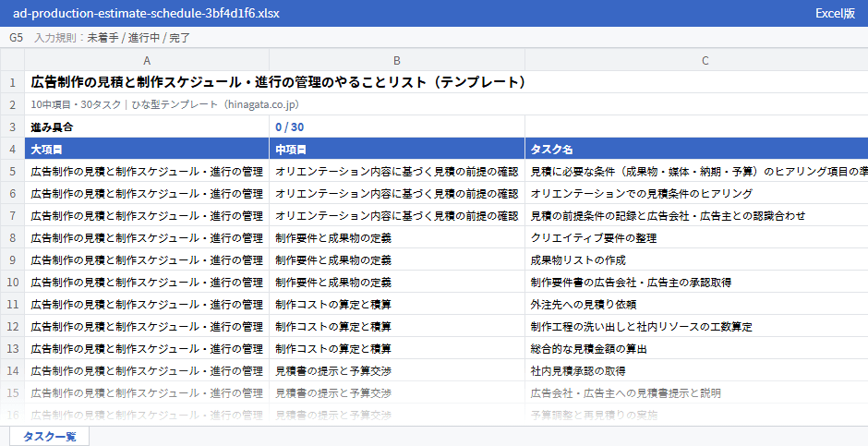Image resolution: width=868 pixels, height=446 pixels.
Task: Select 中項目 cell 見積書の提示と予算交渉 in row 14
Action: pos(397,371)
